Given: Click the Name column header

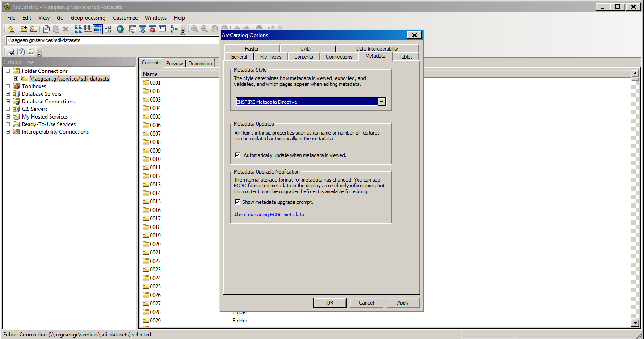Looking at the screenshot, I should click(x=185, y=74).
